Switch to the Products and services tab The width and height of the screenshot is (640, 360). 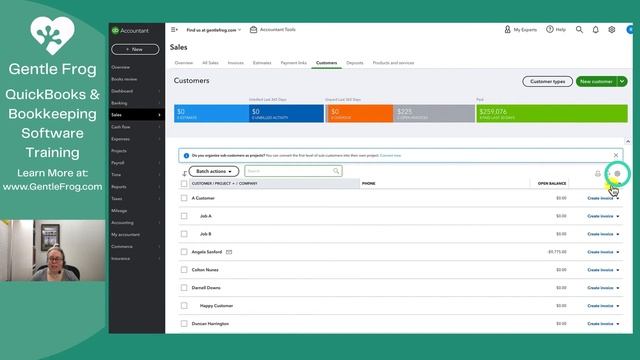pos(393,63)
